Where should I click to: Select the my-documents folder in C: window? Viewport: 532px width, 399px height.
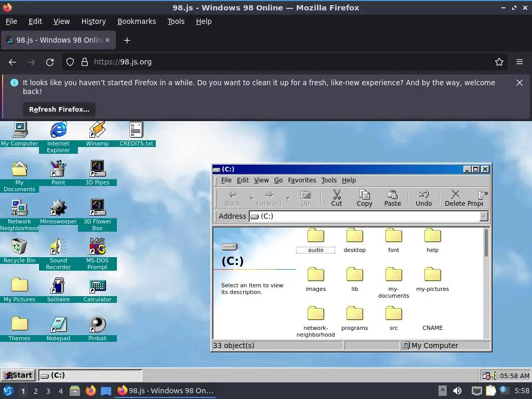click(394, 283)
